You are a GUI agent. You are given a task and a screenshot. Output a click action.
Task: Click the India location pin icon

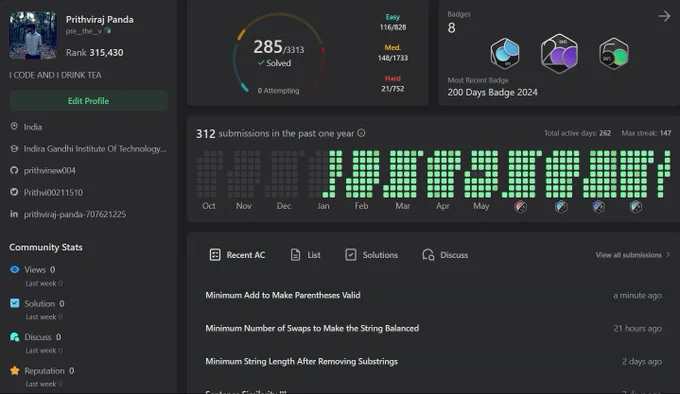tap(14, 127)
